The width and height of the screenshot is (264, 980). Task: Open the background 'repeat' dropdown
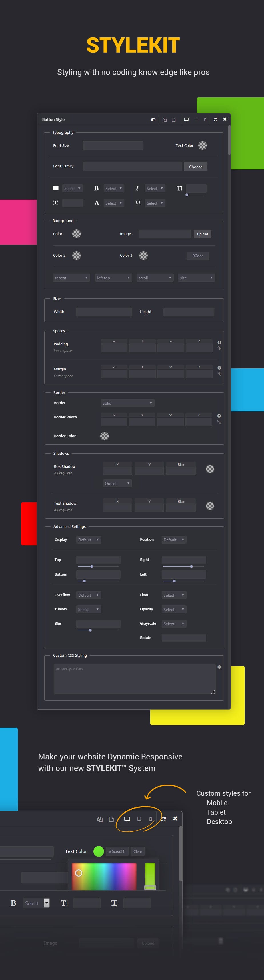pyautogui.click(x=71, y=278)
